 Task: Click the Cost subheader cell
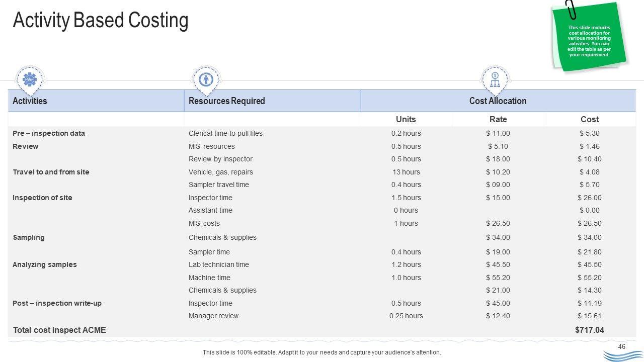click(590, 119)
